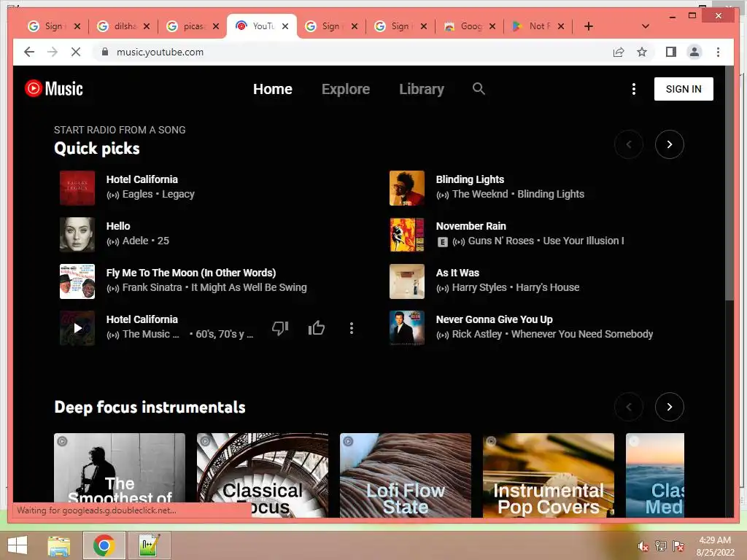Open Blinding Lights song title
Image resolution: width=747 pixels, height=560 pixels.
point(470,179)
